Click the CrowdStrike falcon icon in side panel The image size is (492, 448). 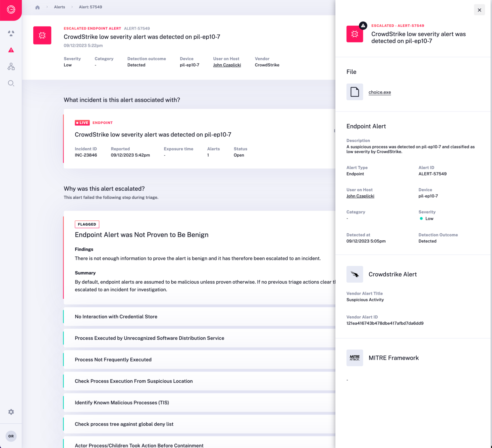pyautogui.click(x=355, y=274)
